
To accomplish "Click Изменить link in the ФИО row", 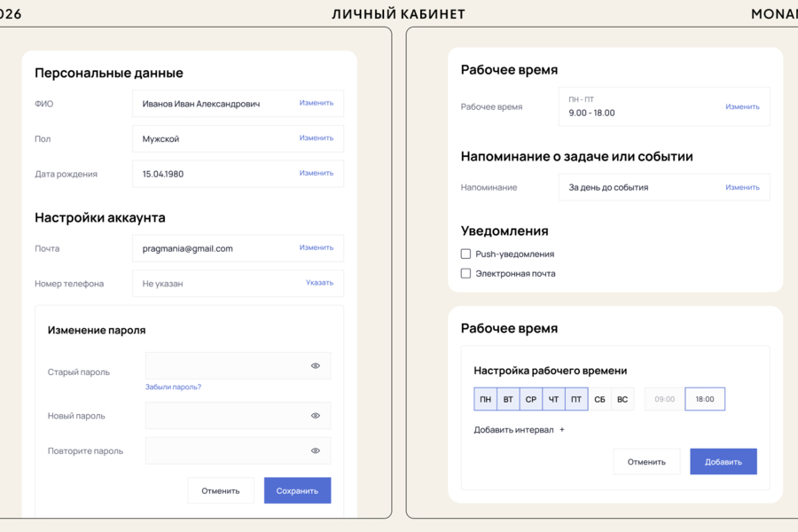I will tap(316, 103).
